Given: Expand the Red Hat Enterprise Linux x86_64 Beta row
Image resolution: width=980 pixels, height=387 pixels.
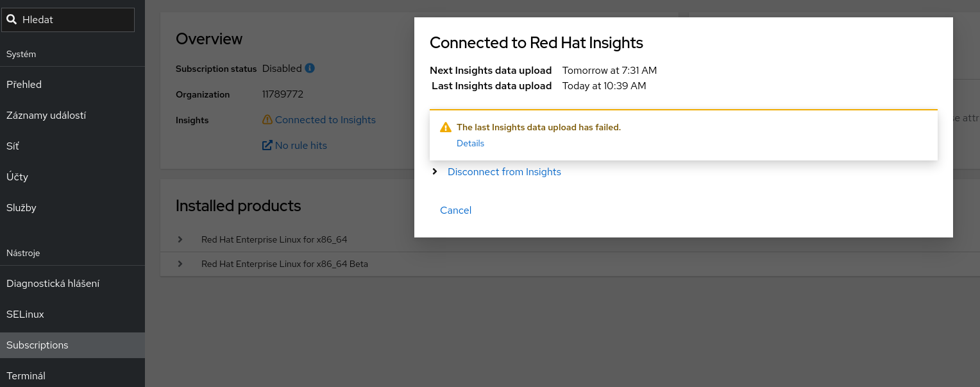Looking at the screenshot, I should pos(180,264).
